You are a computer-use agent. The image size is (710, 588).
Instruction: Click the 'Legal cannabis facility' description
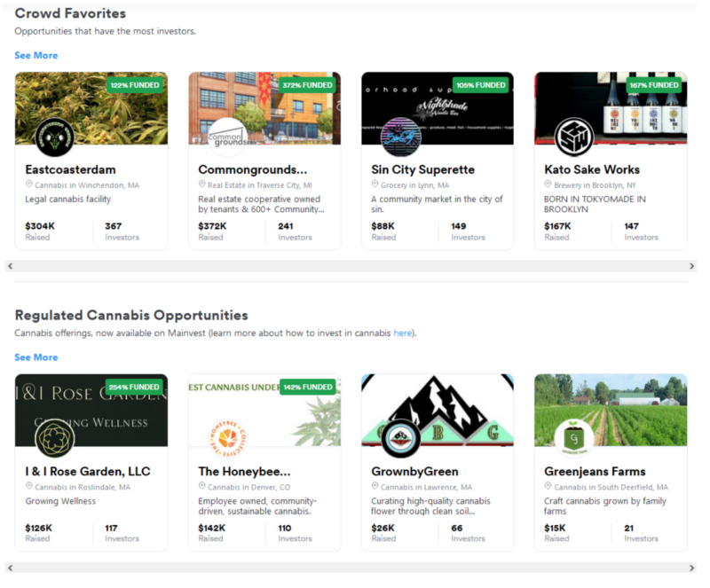68,200
